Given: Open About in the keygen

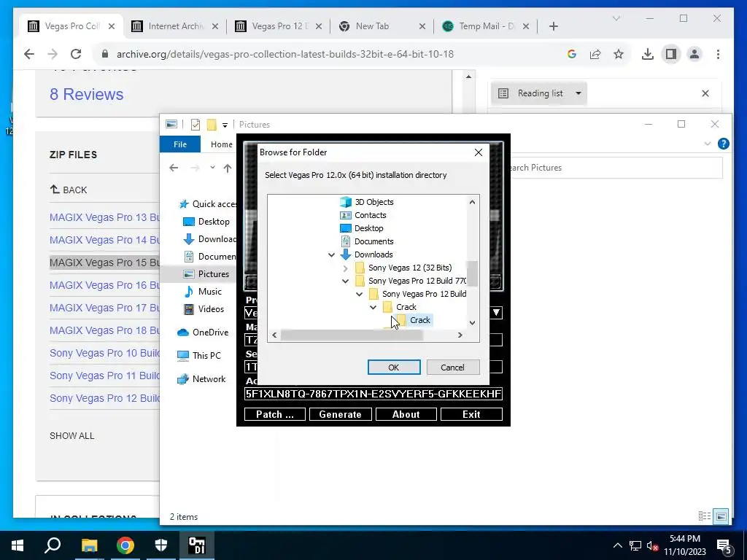Looking at the screenshot, I should pos(406,414).
